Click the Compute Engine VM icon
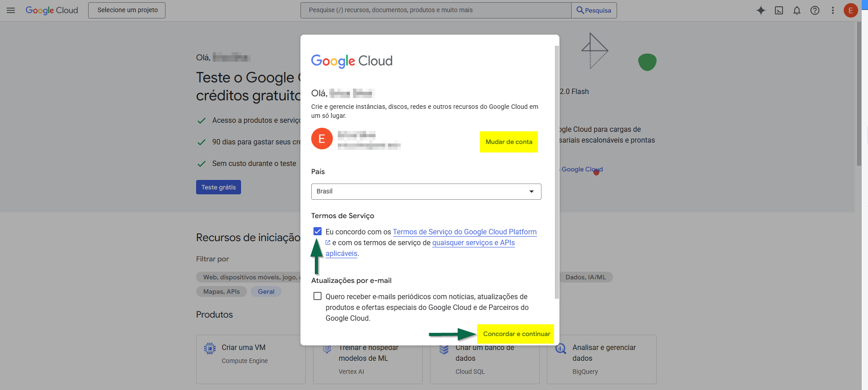Image resolution: width=868 pixels, height=390 pixels. coord(210,348)
